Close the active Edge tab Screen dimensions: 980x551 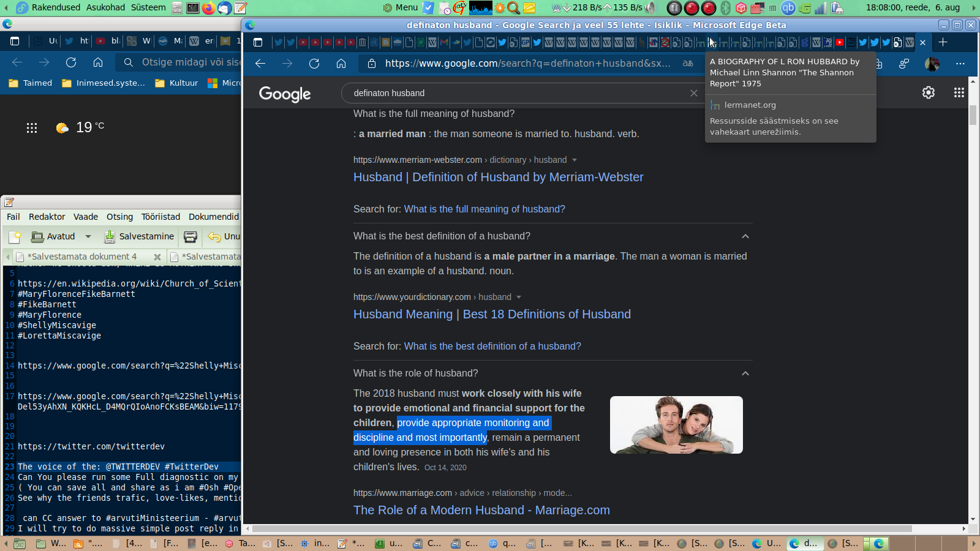922,42
